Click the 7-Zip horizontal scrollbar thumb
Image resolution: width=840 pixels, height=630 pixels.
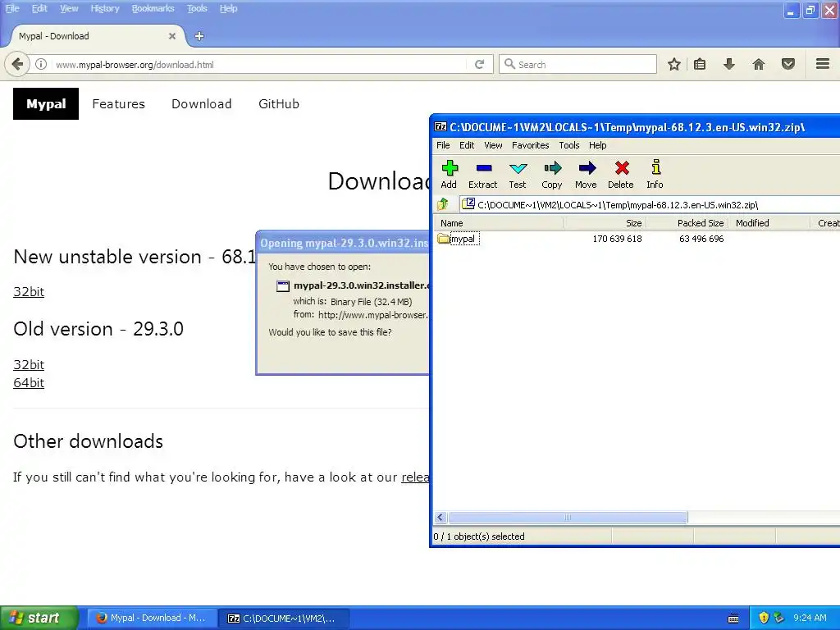[x=568, y=518]
